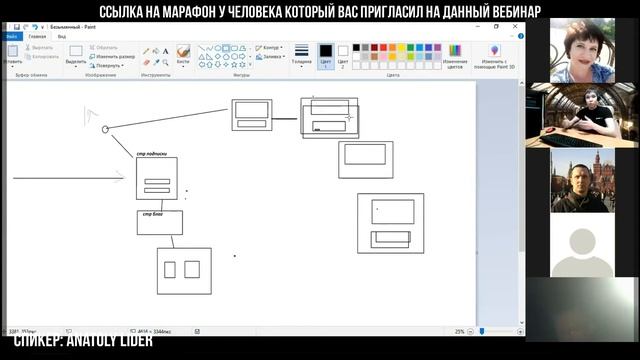This screenshot has width=640, height=360.
Task: Choose the Up arrow shape
Action: coord(210,64)
